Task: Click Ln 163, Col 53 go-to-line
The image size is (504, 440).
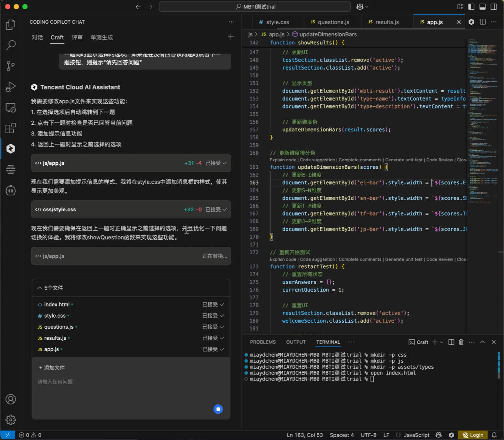Action: pos(305,435)
